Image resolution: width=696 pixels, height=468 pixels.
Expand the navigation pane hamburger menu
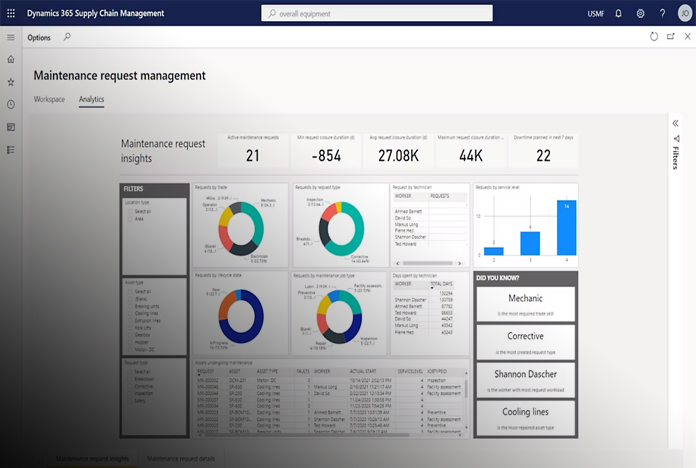(11, 37)
